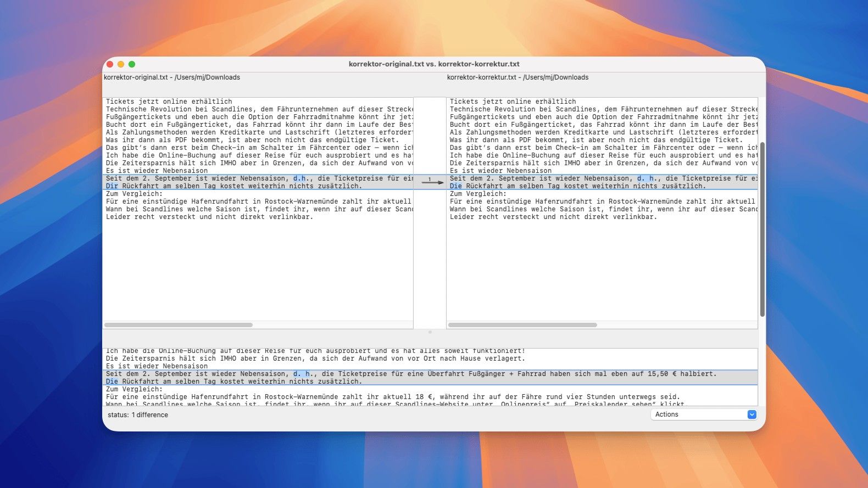Click the right pane horizontal scrollbar
Viewport: 868px width, 488px height.
tap(522, 325)
